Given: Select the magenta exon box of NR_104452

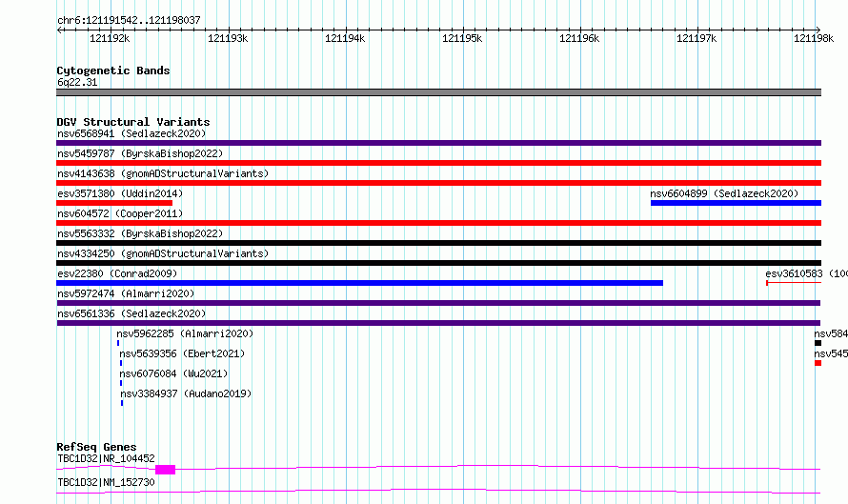Looking at the screenshot, I should (x=166, y=470).
